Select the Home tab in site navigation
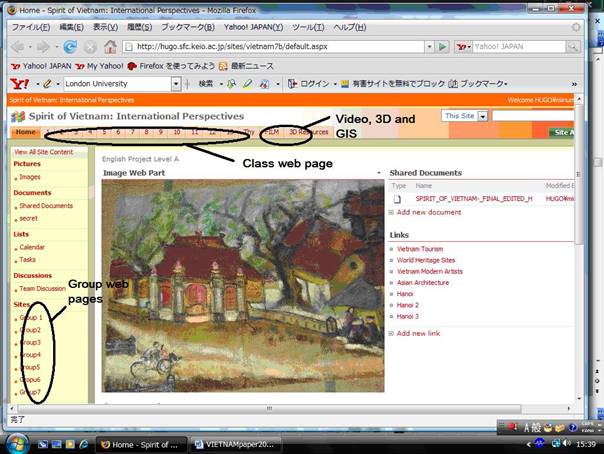 pos(25,132)
